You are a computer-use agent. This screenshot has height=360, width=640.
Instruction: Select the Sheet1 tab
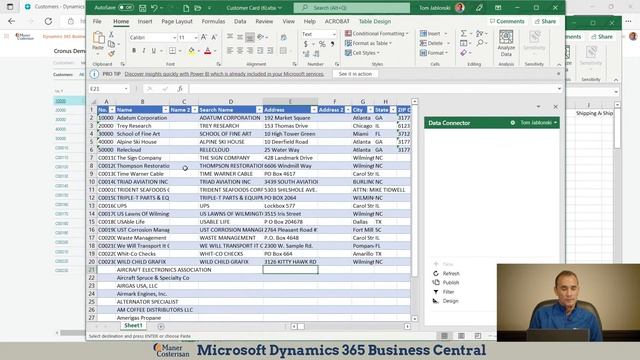(x=133, y=326)
